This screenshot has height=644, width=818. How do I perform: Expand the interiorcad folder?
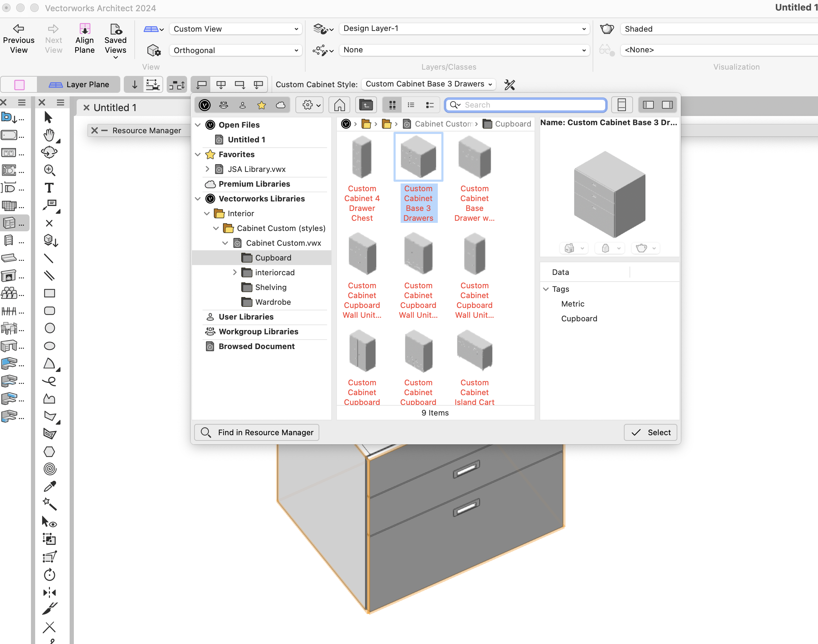235,272
